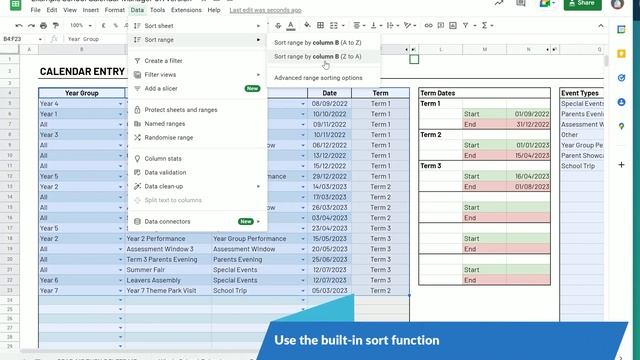Click the strikethrough icon

click(x=278, y=26)
